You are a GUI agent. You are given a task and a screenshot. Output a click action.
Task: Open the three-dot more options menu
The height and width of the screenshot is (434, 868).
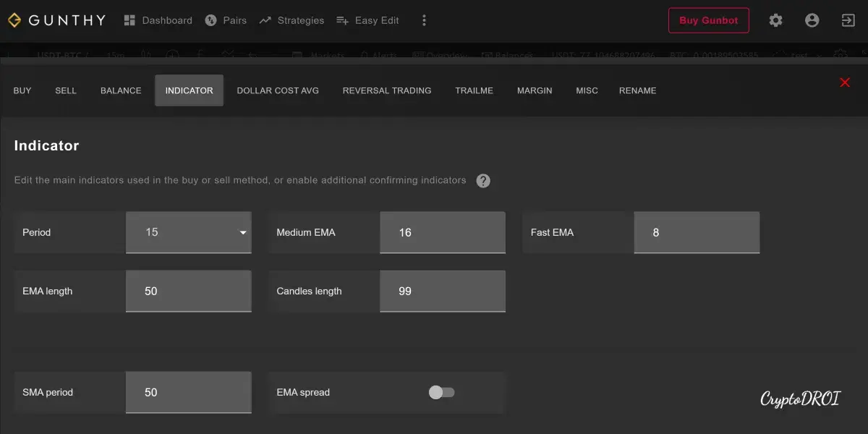click(424, 20)
